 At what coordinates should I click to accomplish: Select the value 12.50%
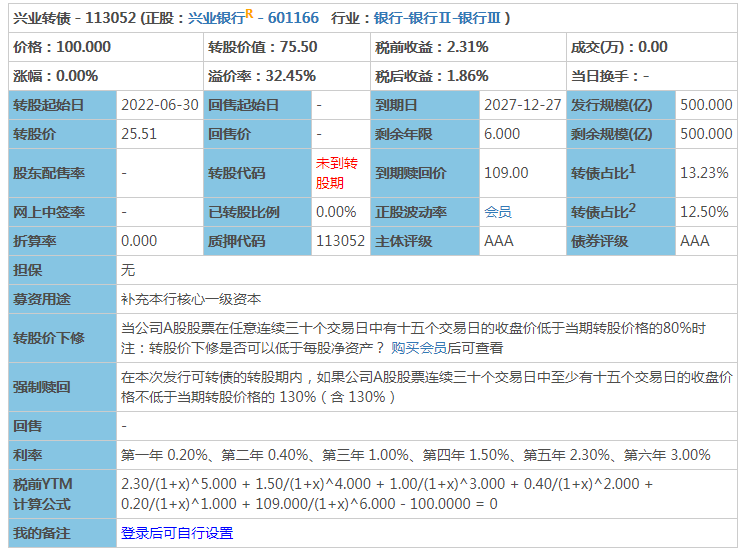point(704,212)
